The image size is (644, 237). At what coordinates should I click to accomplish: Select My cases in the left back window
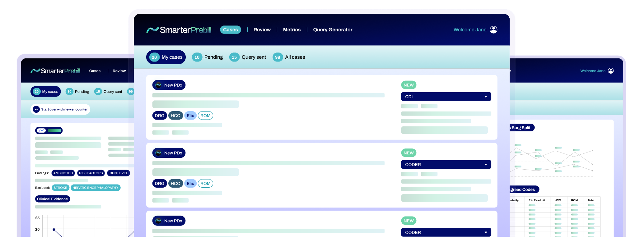(x=46, y=92)
